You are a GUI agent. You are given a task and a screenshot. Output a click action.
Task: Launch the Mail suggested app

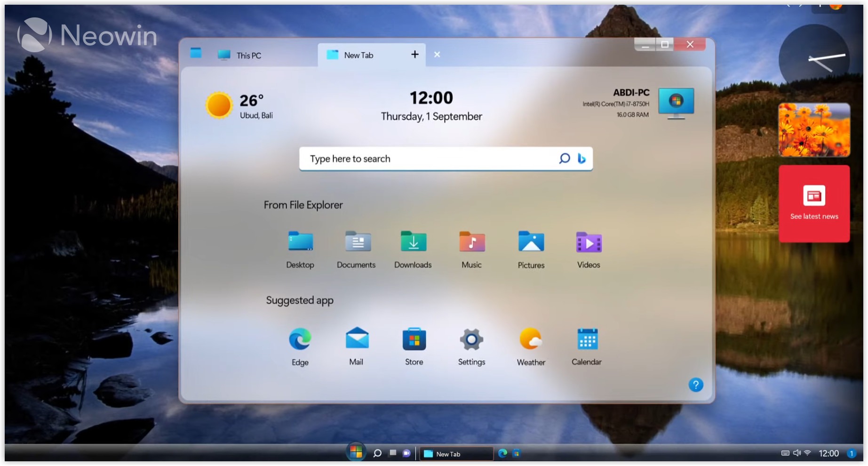coord(357,338)
